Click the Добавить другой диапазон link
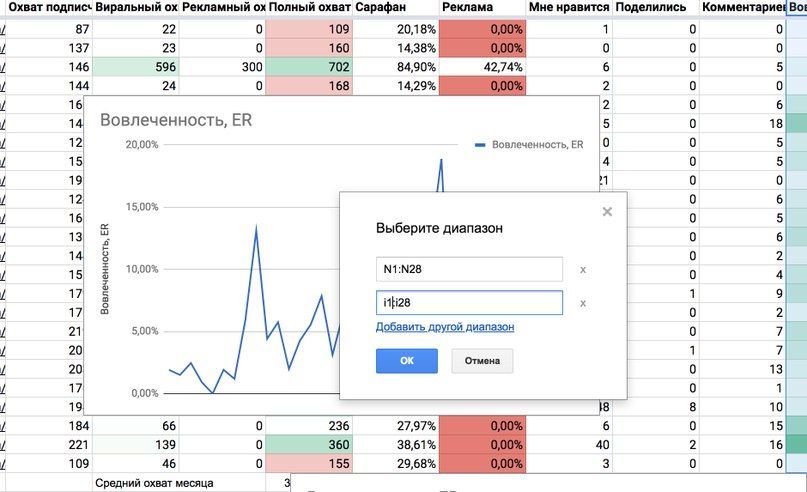Screen dimensions: 807x492 click(x=445, y=327)
